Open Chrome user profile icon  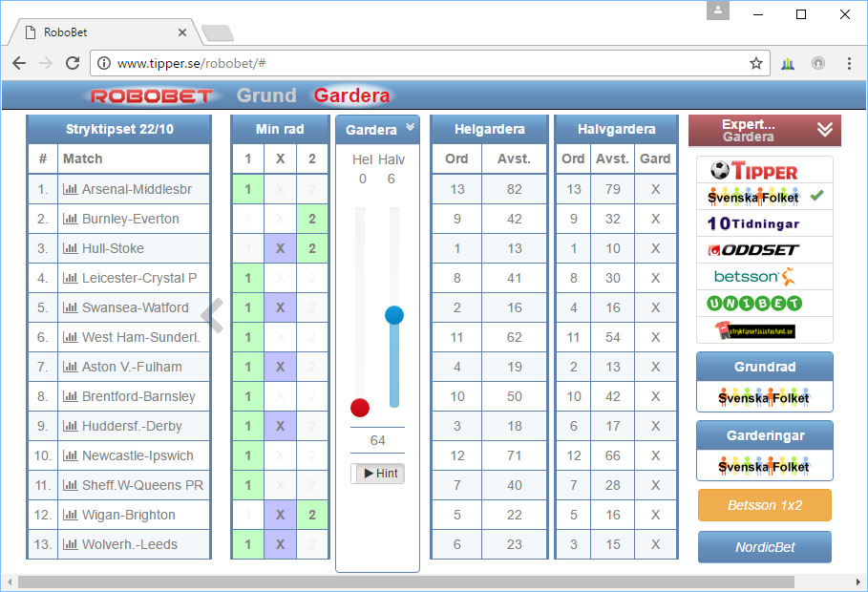718,10
